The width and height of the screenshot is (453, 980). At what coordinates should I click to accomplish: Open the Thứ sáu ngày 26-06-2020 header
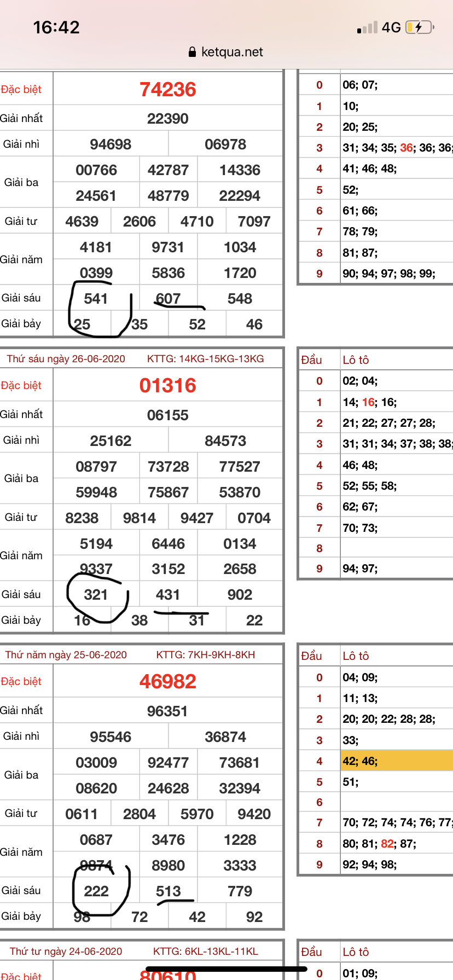pos(66,359)
